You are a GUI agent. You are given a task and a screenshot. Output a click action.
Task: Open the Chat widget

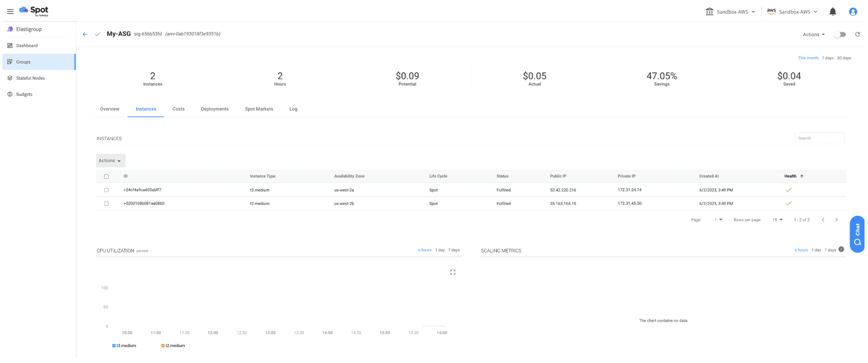click(x=857, y=234)
